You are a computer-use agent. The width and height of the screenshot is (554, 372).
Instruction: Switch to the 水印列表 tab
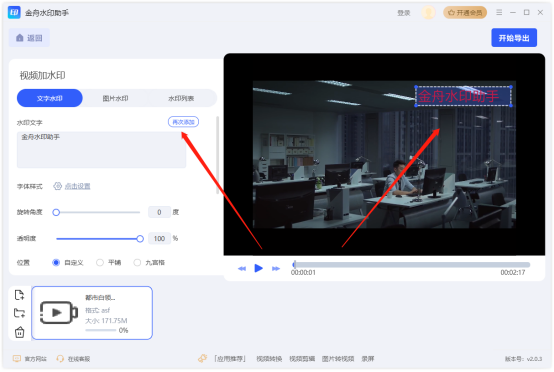pyautogui.click(x=181, y=98)
